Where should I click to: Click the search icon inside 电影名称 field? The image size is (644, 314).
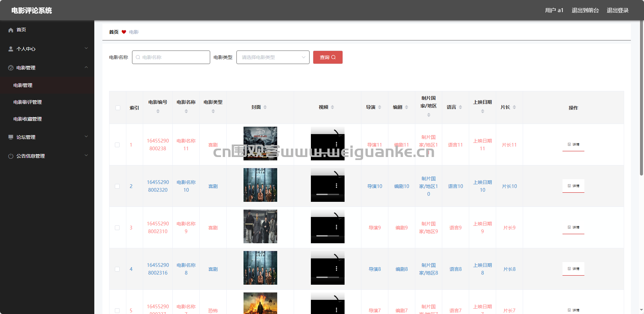click(138, 57)
